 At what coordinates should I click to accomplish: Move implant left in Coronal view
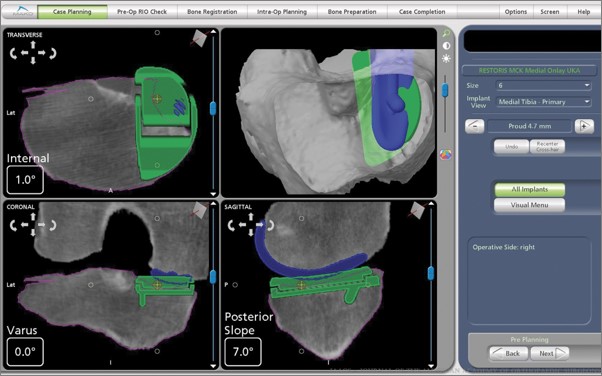25,225
